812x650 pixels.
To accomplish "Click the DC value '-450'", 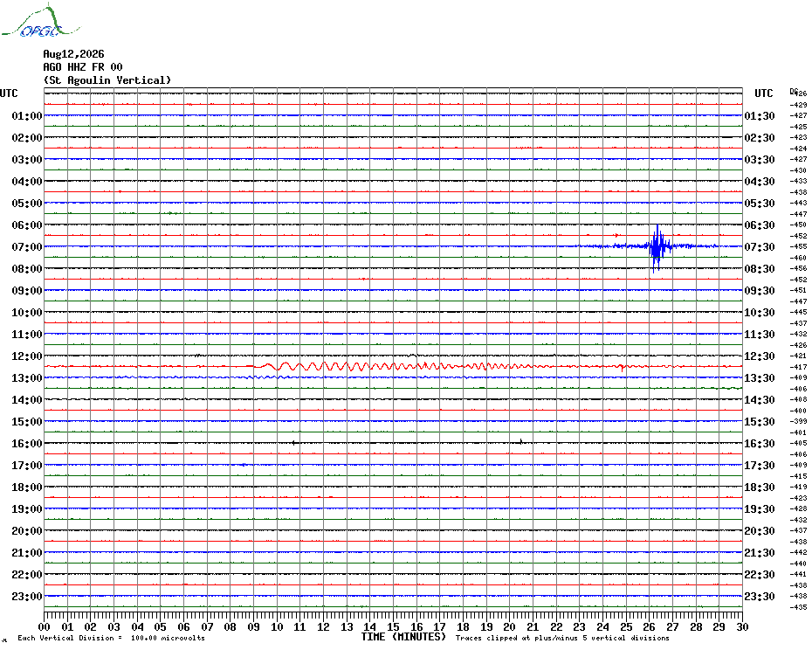I will point(798,225).
